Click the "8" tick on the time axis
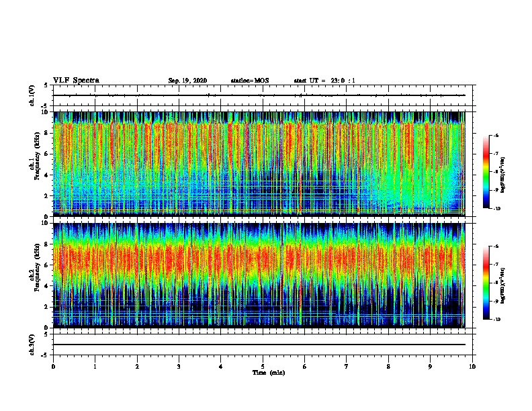The width and height of the screenshot is (532, 411). click(x=388, y=367)
